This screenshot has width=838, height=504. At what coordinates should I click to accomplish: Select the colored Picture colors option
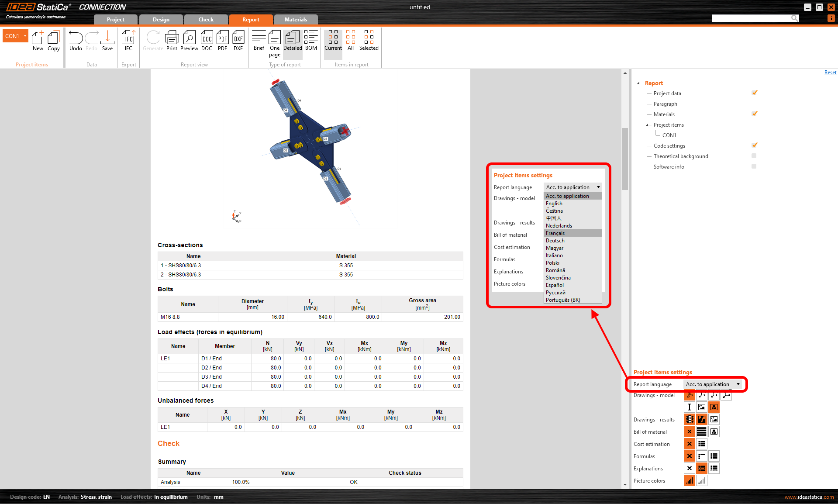689,481
